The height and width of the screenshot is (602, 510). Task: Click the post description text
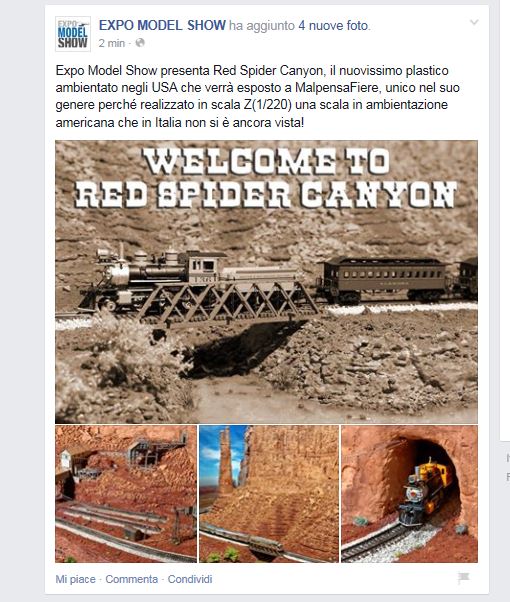pos(257,96)
